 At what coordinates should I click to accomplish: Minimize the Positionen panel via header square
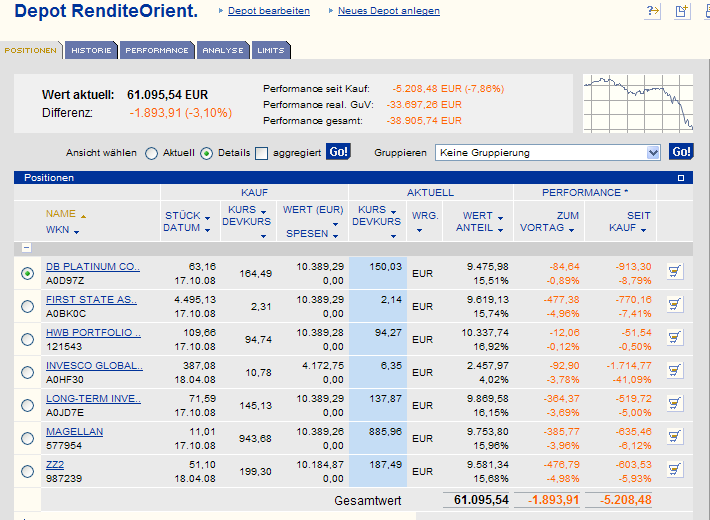(x=681, y=178)
